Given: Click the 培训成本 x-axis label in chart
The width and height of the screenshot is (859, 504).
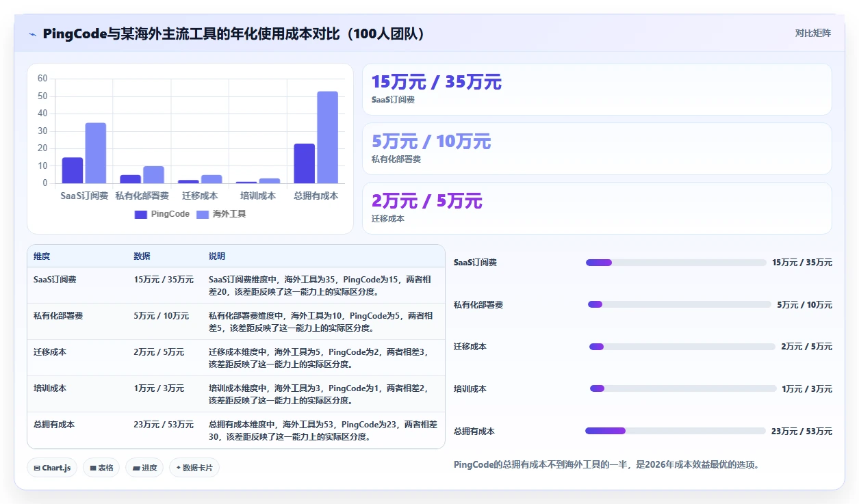Looking at the screenshot, I should click(258, 196).
